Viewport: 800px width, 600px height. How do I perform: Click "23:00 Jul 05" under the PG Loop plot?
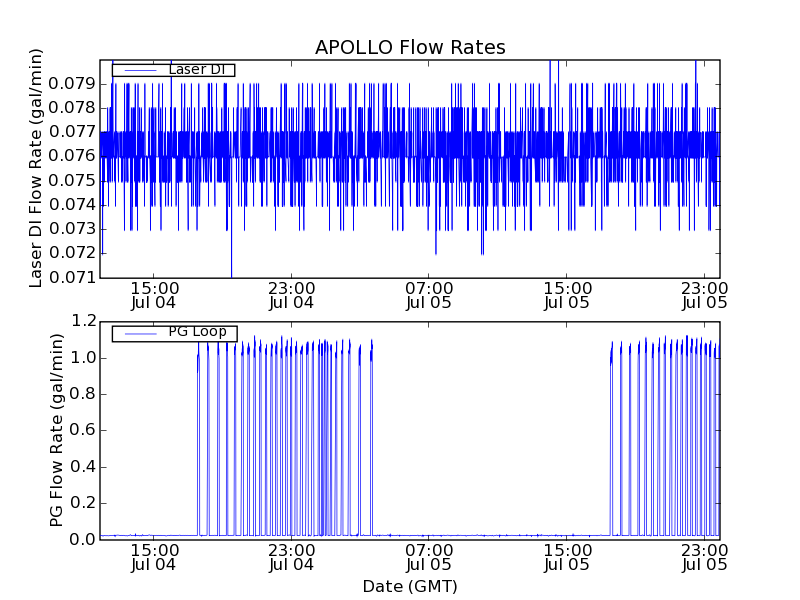(x=705, y=558)
